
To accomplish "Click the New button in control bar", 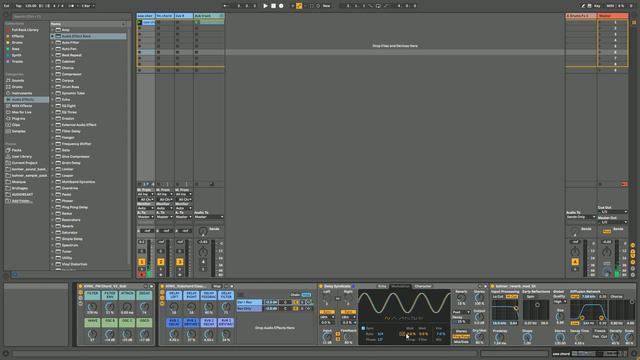I will [326, 6].
